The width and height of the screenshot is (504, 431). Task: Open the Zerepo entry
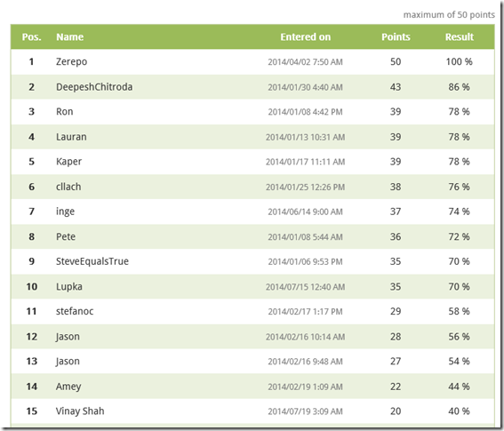[71, 61]
